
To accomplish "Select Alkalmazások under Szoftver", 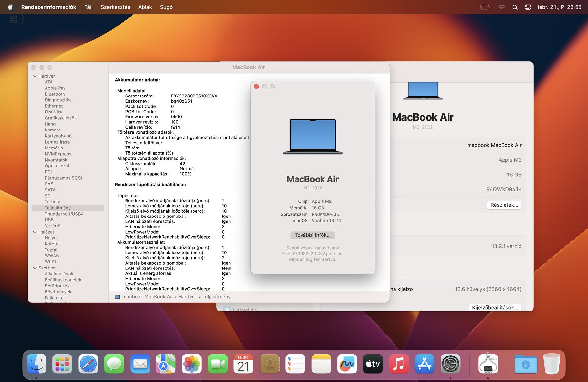I will click(x=59, y=274).
